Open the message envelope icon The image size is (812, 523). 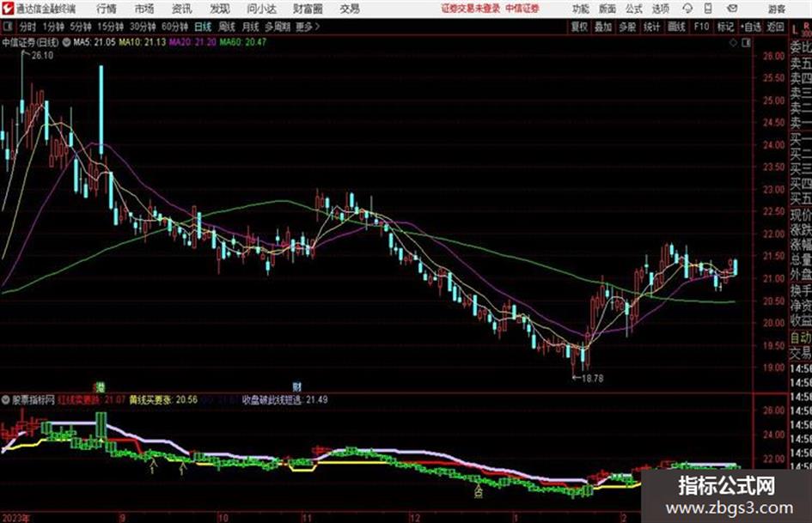tap(732, 9)
